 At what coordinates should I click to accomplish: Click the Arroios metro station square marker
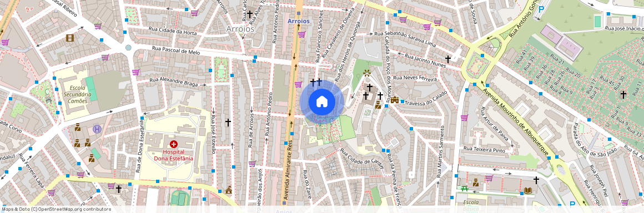pyautogui.click(x=298, y=13)
